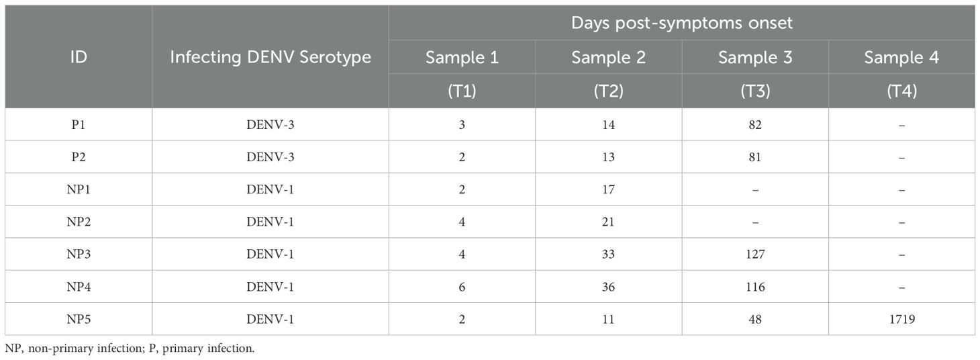980x360 pixels.
Task: Click the value 116 in NP4 row
Action: tap(755, 287)
